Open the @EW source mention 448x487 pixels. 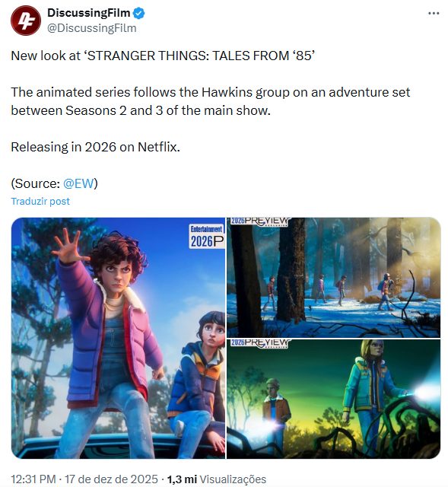(x=78, y=183)
